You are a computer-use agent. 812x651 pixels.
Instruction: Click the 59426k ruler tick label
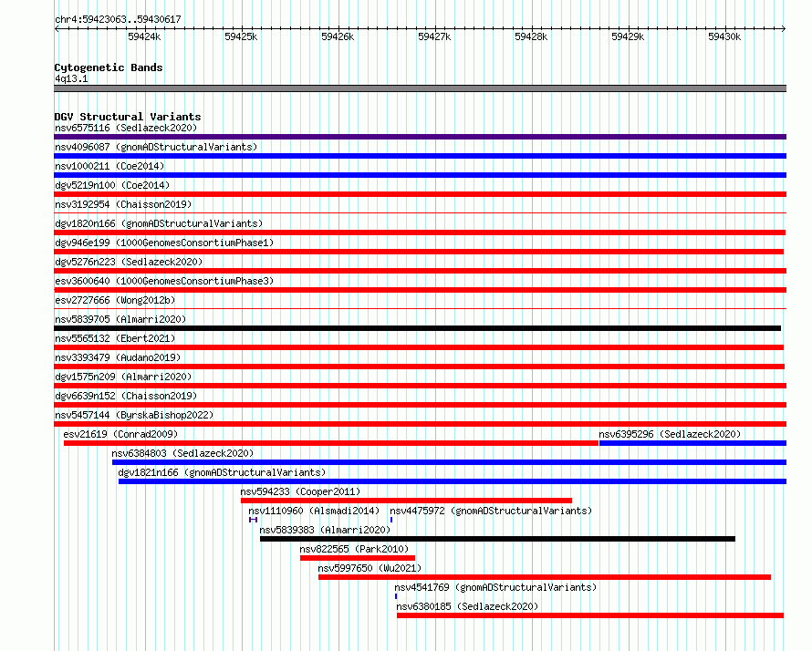point(338,36)
